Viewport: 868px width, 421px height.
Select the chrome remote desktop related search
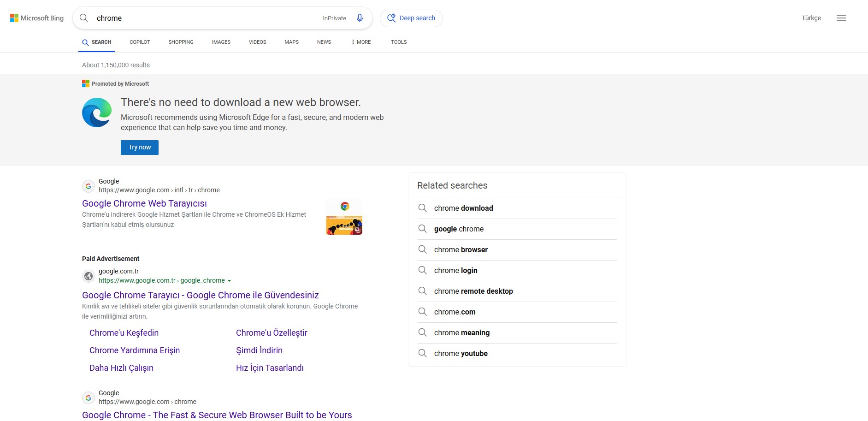click(x=473, y=291)
